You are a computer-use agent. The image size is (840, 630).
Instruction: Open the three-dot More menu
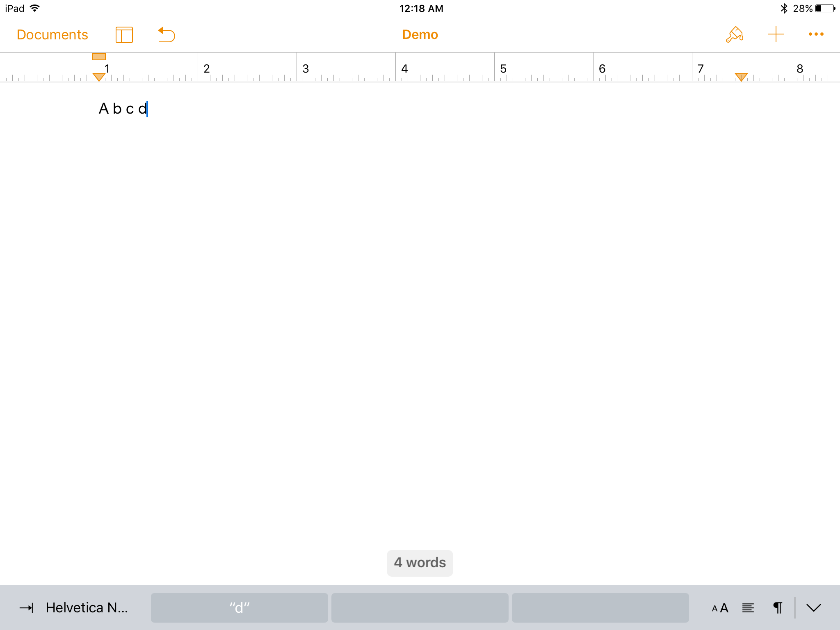[816, 34]
